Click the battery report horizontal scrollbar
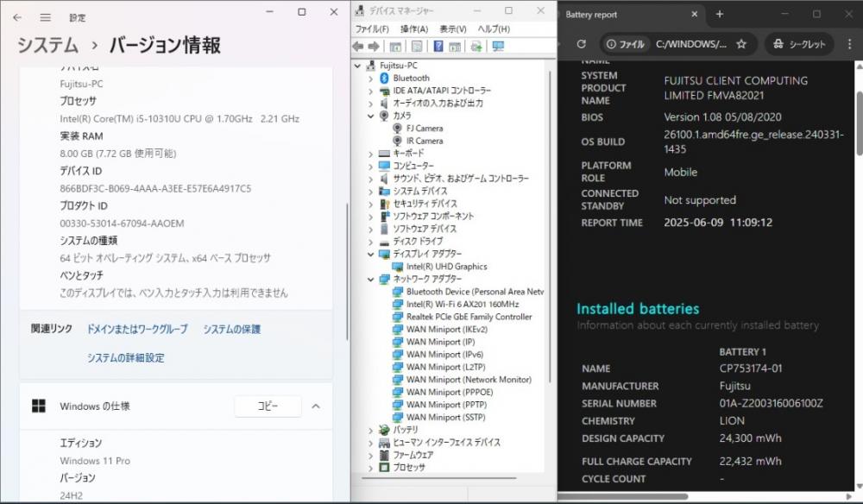The width and height of the screenshot is (863, 504). click(623, 496)
